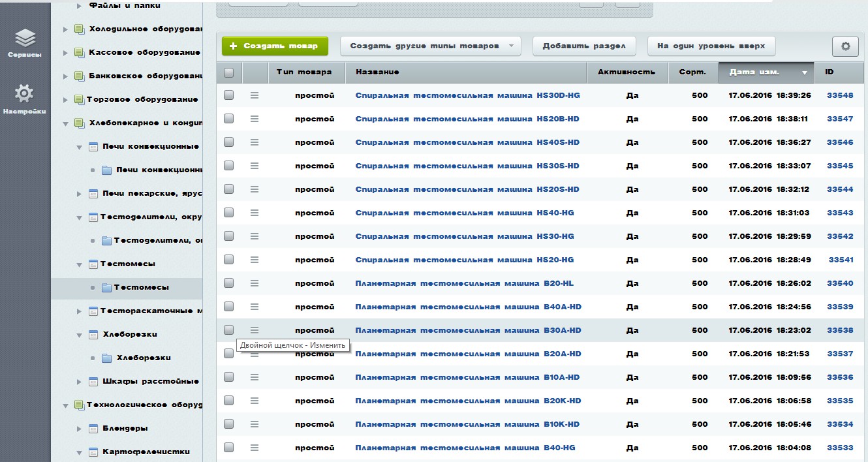The width and height of the screenshot is (868, 462).
Task: Sort by Тип товара column header
Action: (307, 72)
